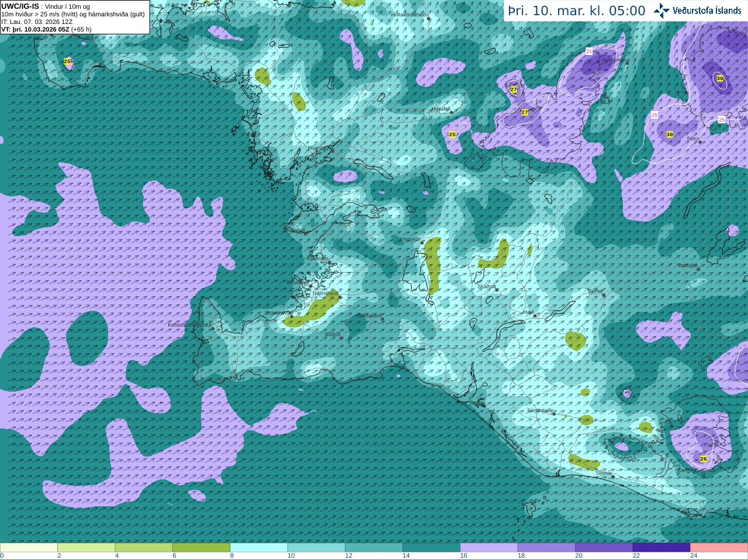Click the legend scale number 8
Image resolution: width=748 pixels, height=560 pixels.
click(x=232, y=556)
